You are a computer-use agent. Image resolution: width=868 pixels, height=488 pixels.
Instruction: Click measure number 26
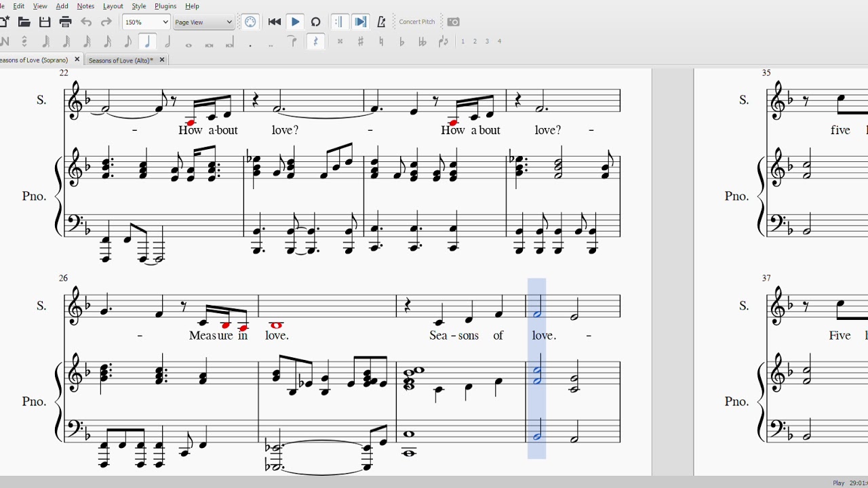point(64,278)
